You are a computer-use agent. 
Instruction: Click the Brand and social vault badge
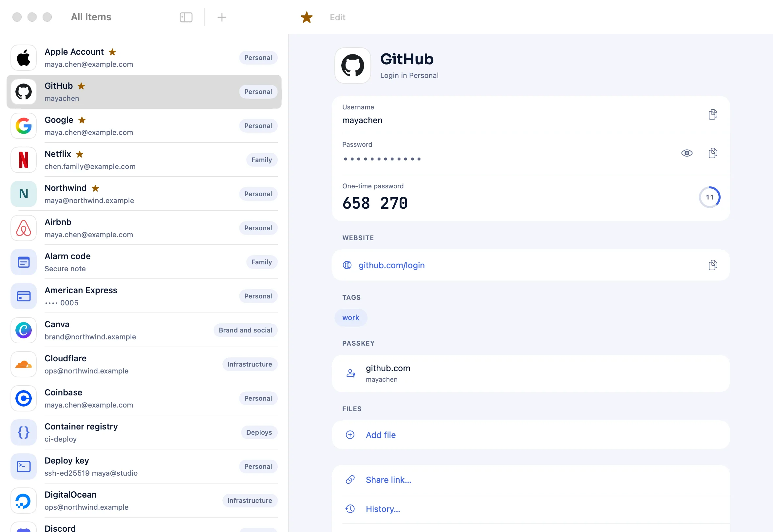click(x=245, y=330)
